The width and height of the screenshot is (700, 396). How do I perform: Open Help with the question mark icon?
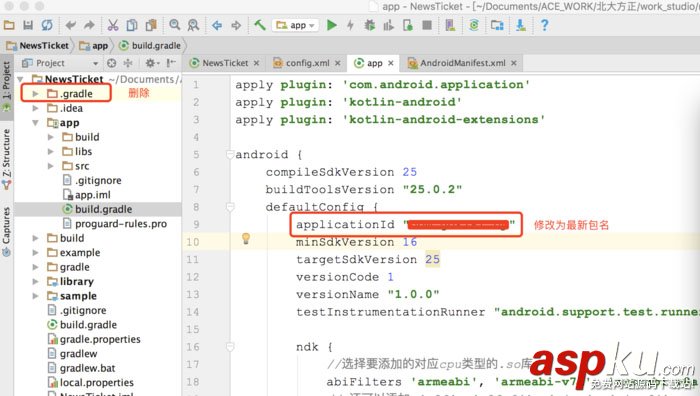coord(544,25)
